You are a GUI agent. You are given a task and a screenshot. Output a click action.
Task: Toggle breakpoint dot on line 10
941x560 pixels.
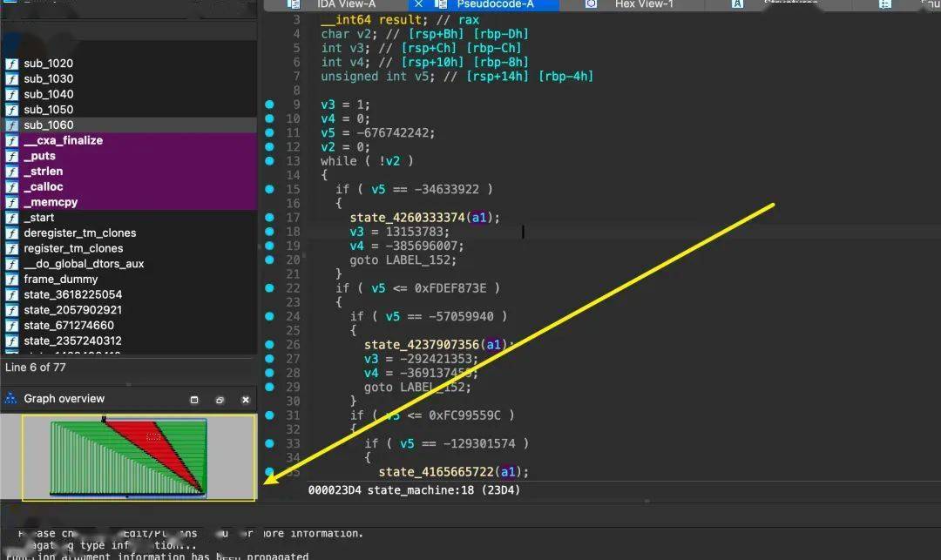[269, 118]
